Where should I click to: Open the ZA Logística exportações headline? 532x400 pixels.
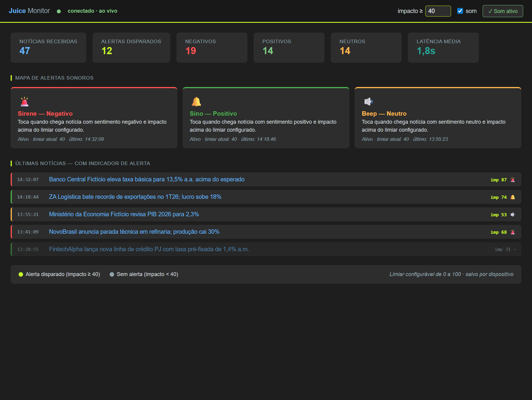pyautogui.click(x=135, y=197)
